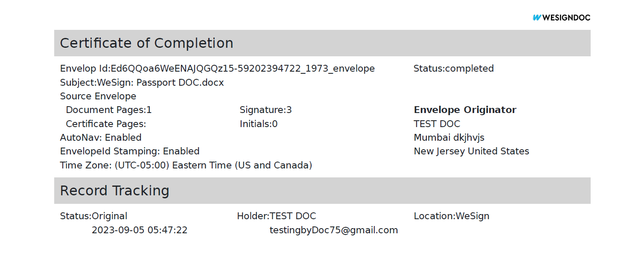
Task: Click the originator name TEST DOC
Action: click(437, 124)
